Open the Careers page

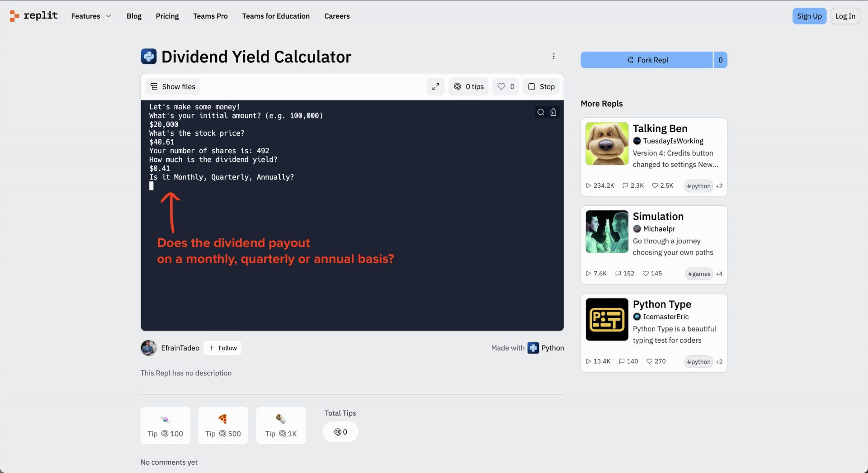[337, 16]
